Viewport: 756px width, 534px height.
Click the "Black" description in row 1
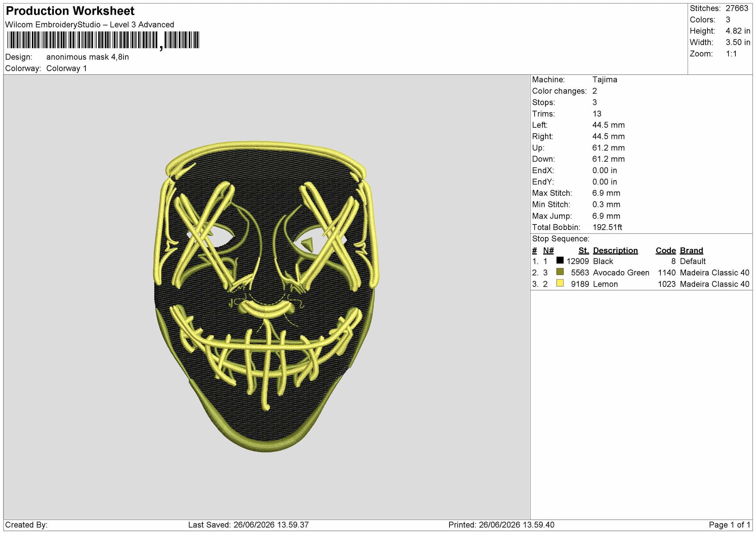603,261
